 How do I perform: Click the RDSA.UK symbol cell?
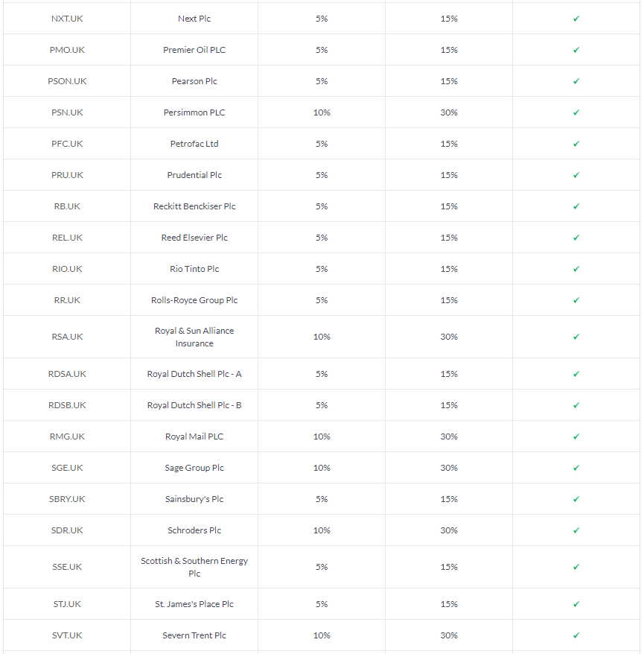click(67, 374)
